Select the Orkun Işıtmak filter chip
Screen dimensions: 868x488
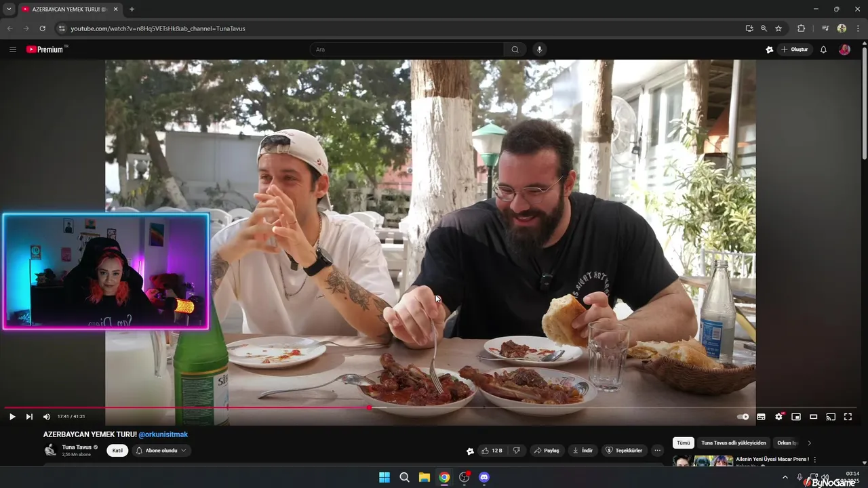(787, 443)
